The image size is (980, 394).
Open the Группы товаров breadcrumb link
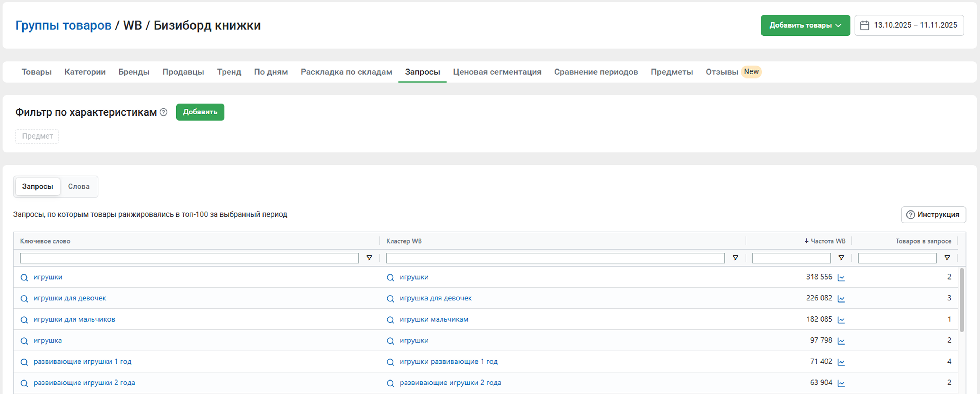[x=63, y=25]
